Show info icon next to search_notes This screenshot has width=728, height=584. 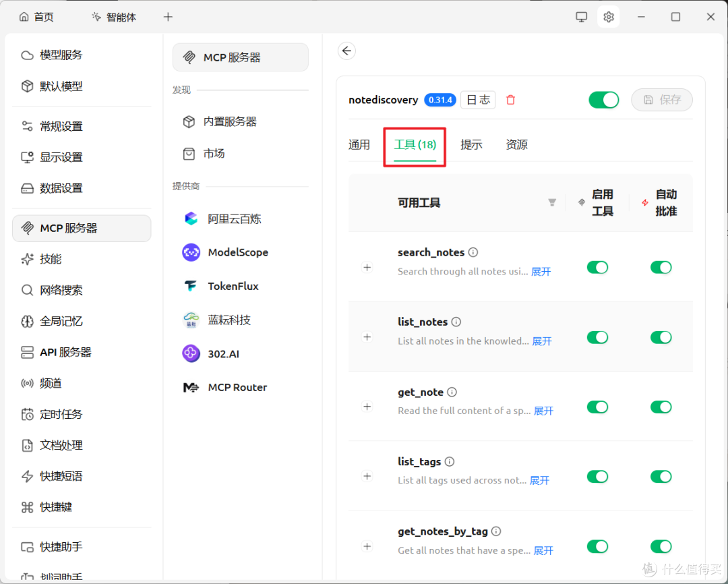473,252
